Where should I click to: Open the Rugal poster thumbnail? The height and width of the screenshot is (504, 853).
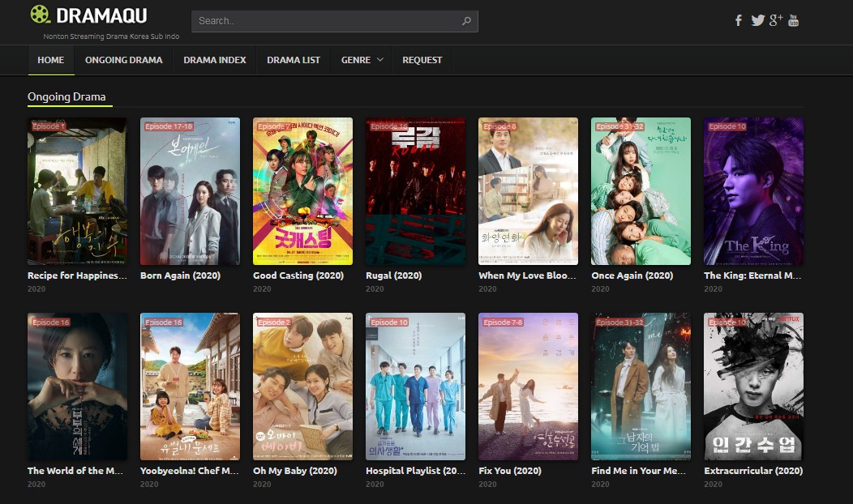tap(416, 191)
